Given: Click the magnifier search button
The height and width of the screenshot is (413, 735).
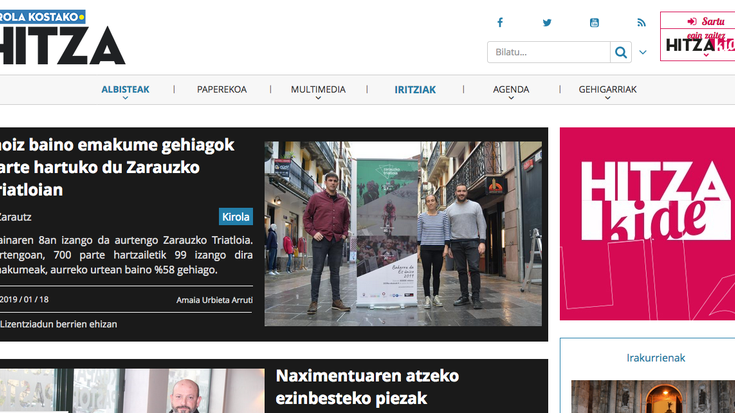Looking at the screenshot, I should pyautogui.click(x=621, y=52).
